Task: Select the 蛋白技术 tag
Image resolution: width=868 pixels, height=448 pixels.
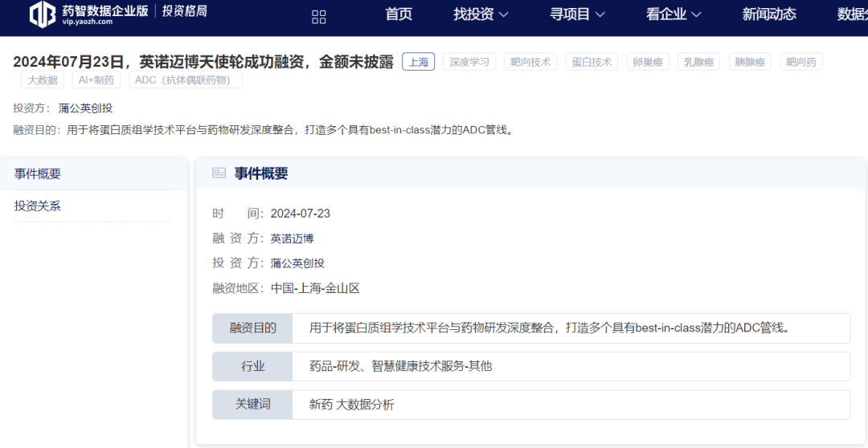Action: [591, 62]
